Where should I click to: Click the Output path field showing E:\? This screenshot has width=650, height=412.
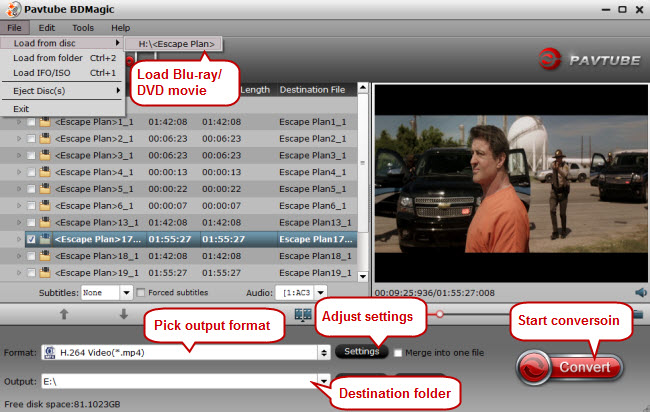click(179, 381)
